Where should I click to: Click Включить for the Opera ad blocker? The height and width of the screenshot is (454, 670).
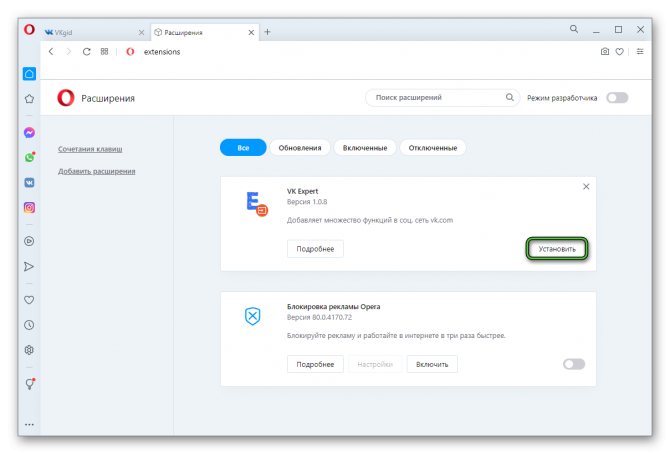pyautogui.click(x=432, y=364)
